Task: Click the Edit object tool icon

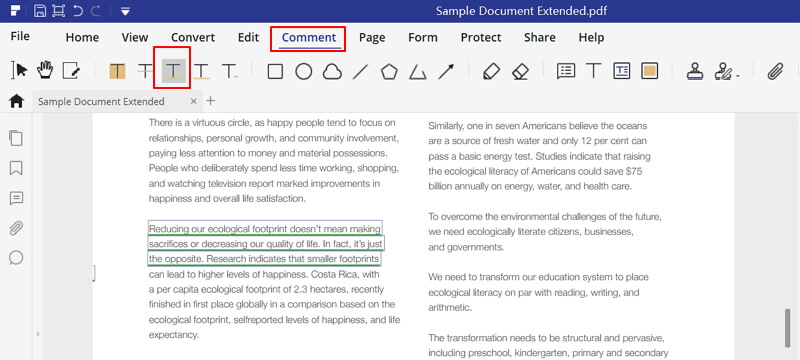Action: click(x=71, y=71)
